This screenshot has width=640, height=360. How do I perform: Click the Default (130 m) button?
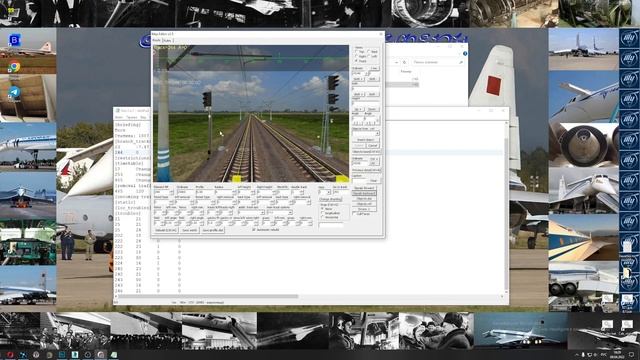coord(166,230)
